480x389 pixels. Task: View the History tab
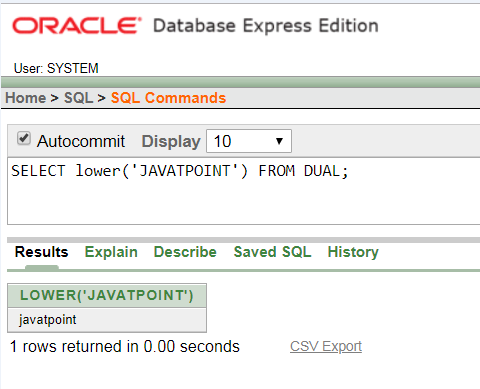[x=353, y=252]
